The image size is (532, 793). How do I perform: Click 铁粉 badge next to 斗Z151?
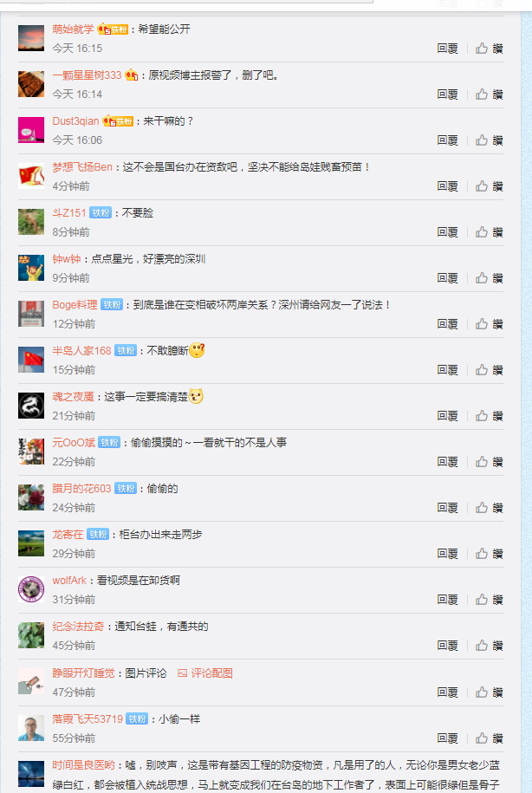point(101,213)
